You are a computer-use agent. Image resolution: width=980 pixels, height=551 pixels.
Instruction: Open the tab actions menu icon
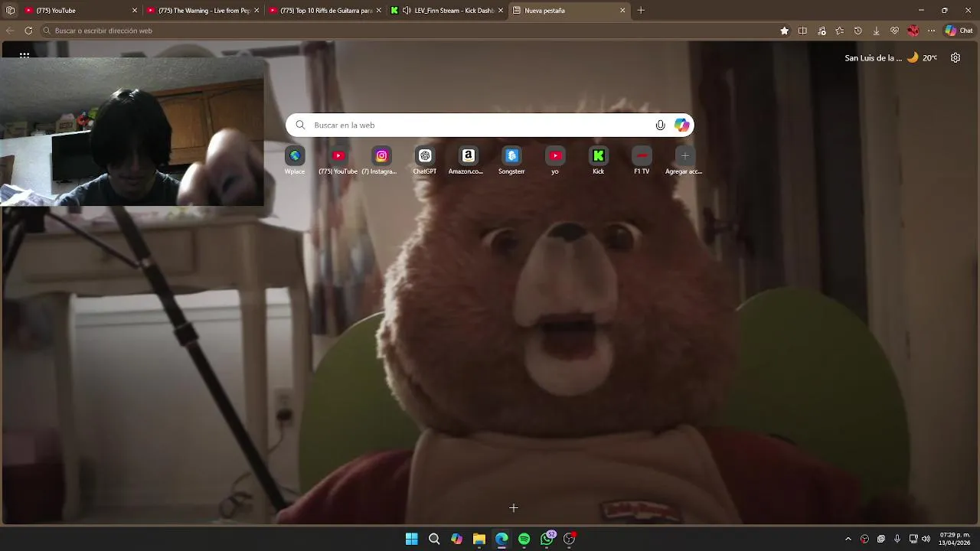pos(10,11)
